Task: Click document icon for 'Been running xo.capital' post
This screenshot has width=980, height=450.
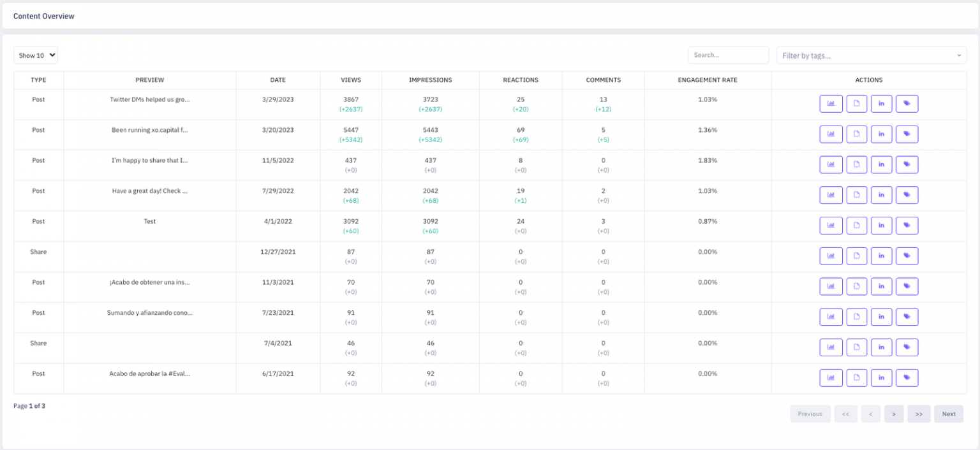Action: 856,134
